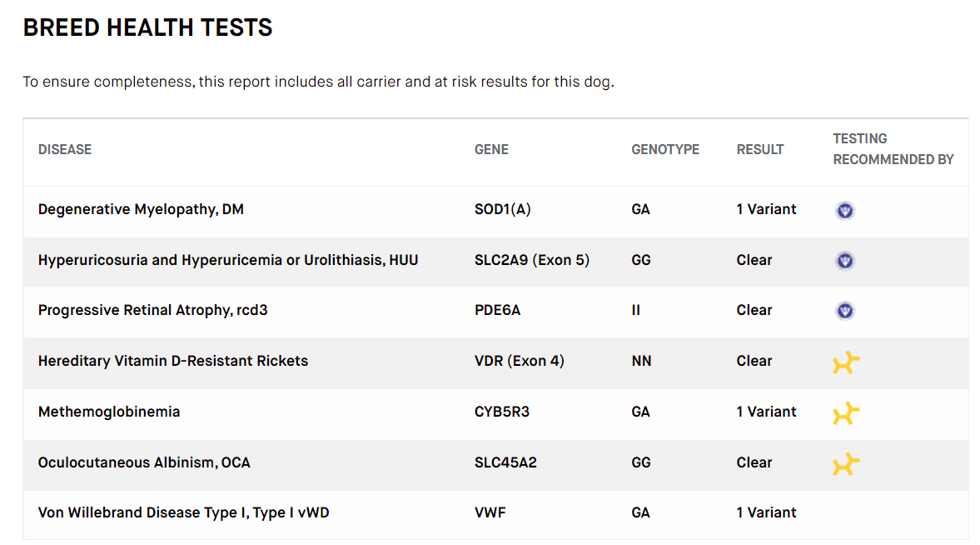Click the badge icon in Degenerative Myelopathy row
Screen dimensions: 980x545
pos(845,210)
